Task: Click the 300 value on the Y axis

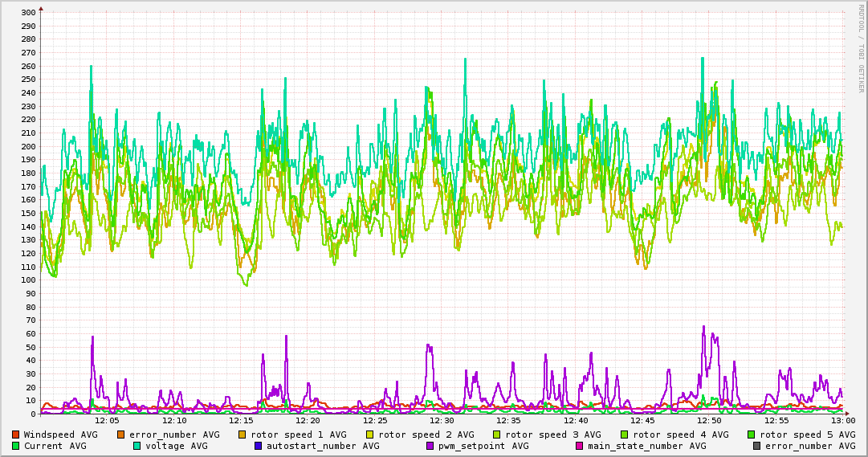Action: [x=28, y=13]
